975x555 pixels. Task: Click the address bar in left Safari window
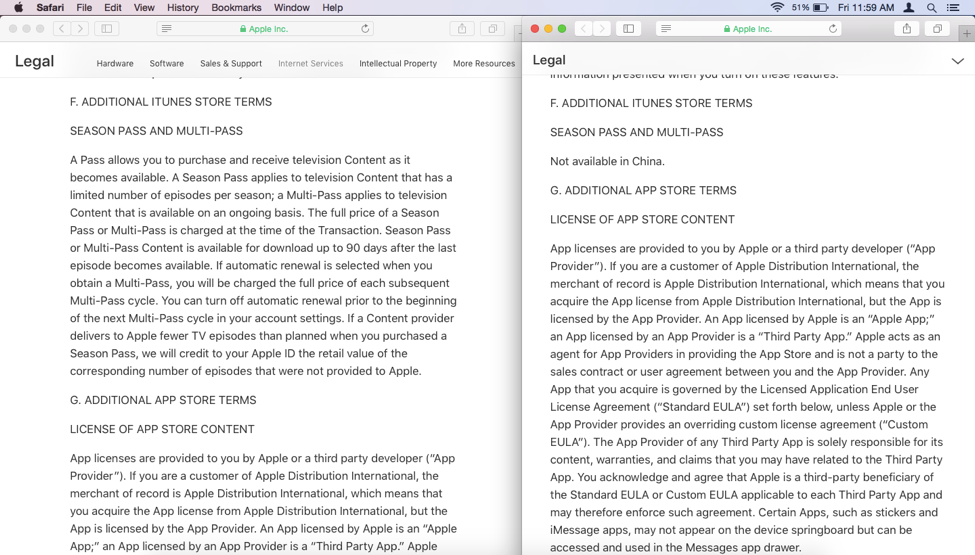pyautogui.click(x=266, y=29)
